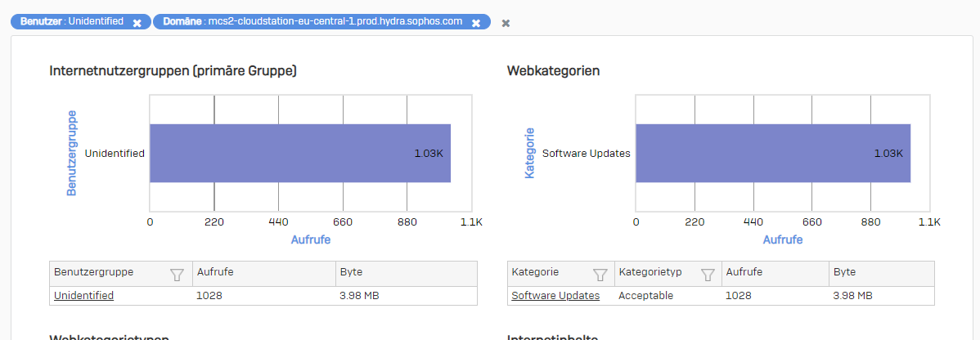
Task: Select the 1028 cell in the Unidentified row
Action: point(209,296)
